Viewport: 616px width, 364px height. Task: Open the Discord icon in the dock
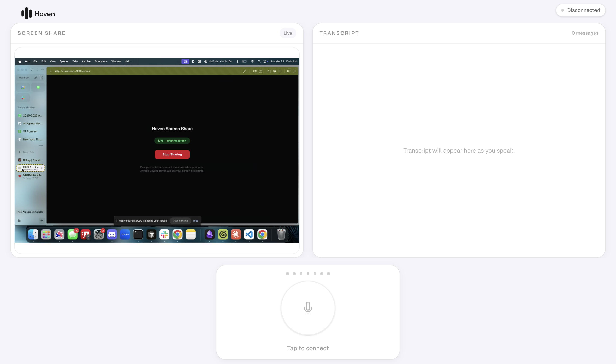pyautogui.click(x=112, y=234)
